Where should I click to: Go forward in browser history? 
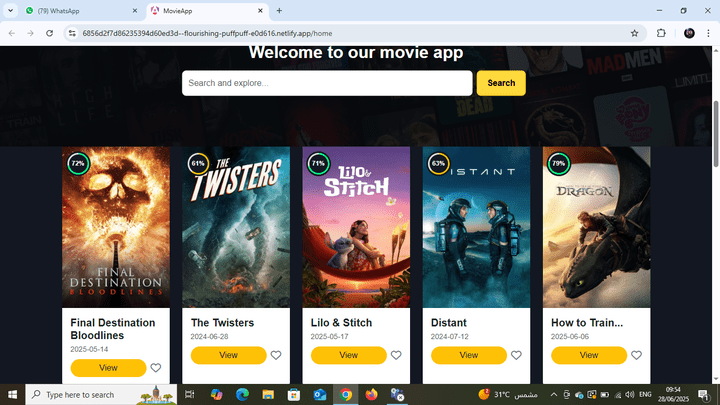tap(30, 33)
